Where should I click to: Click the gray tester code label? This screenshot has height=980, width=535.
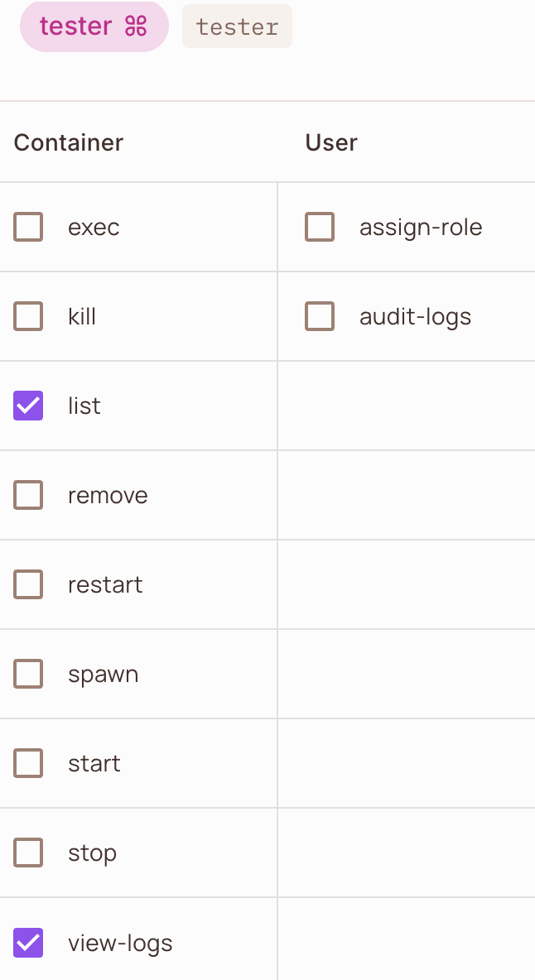[x=237, y=26]
